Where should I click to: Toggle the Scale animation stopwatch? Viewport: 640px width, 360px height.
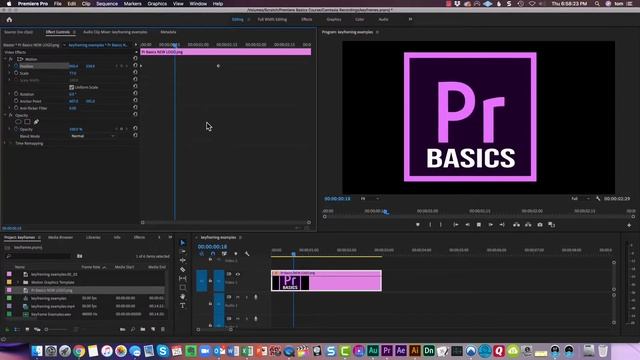[x=16, y=73]
